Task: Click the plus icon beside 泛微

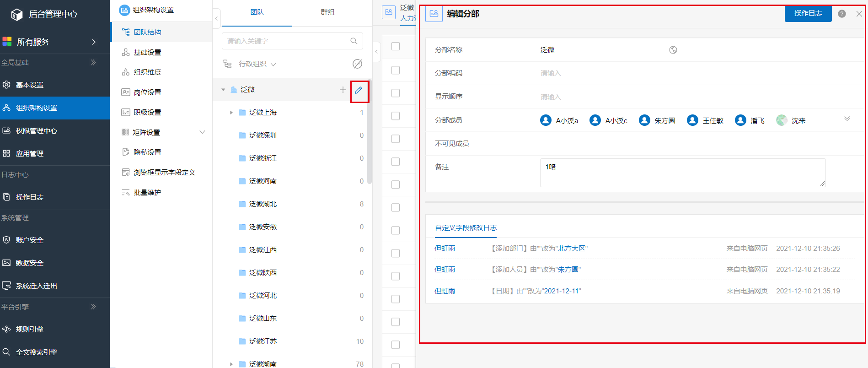Action: (343, 90)
